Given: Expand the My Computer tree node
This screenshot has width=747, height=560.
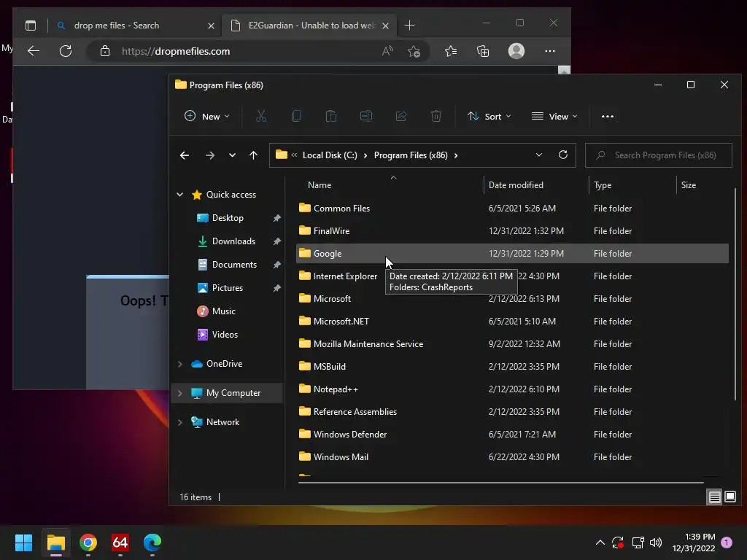Looking at the screenshot, I should (x=180, y=393).
